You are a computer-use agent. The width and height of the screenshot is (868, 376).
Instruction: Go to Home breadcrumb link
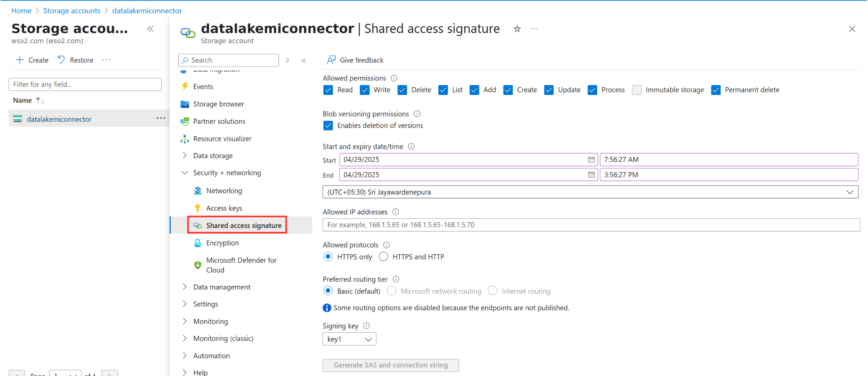point(21,11)
